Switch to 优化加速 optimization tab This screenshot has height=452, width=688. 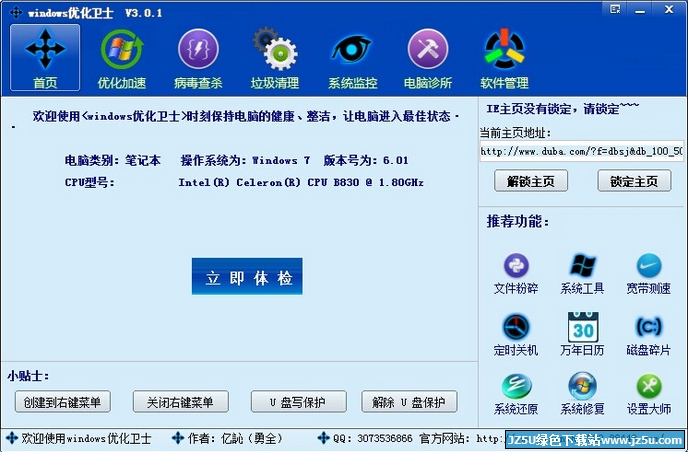coord(122,57)
